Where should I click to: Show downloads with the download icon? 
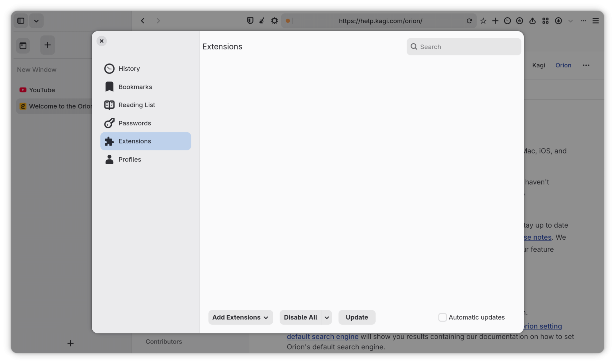[559, 21]
